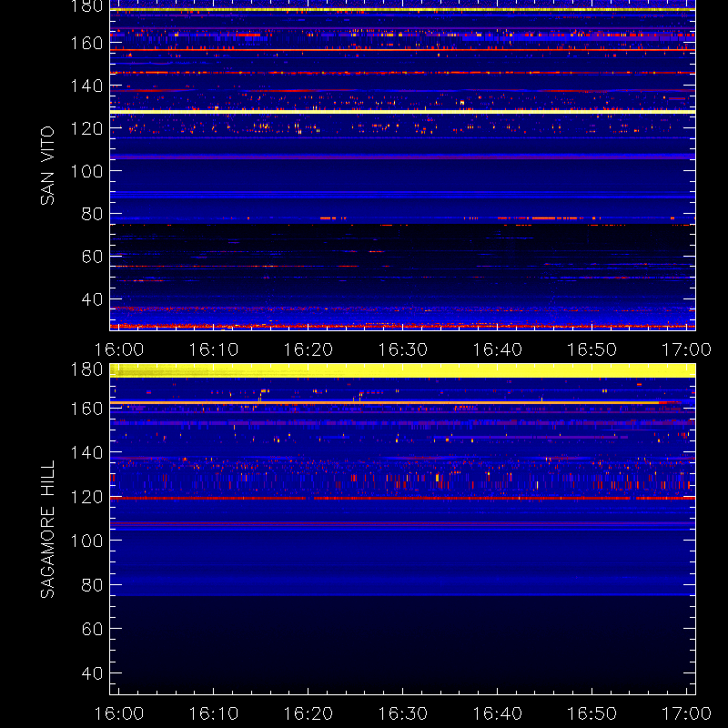This screenshot has width=728, height=728.
Task: Click San Vito plot's 16:10 time label
Action: [214, 349]
